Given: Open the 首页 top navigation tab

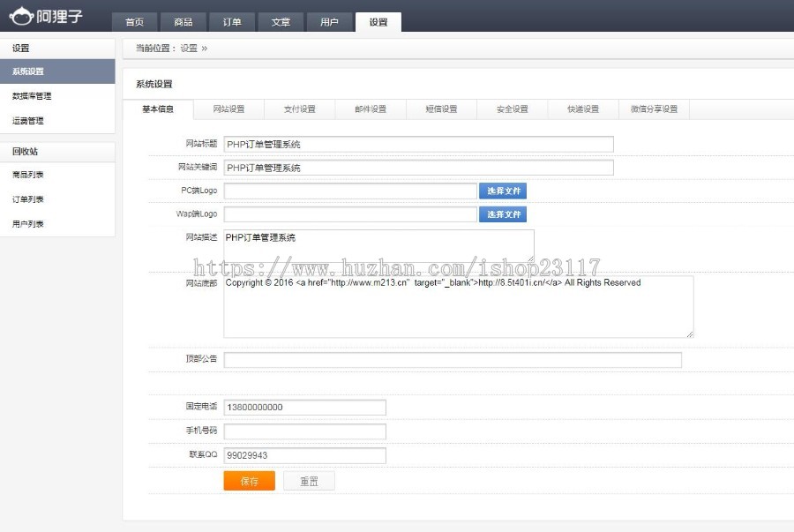Looking at the screenshot, I should 134,22.
